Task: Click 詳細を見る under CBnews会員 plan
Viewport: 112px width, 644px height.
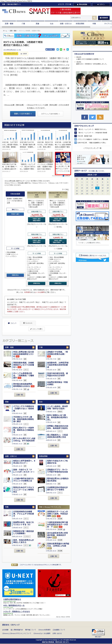Action: coord(15,275)
